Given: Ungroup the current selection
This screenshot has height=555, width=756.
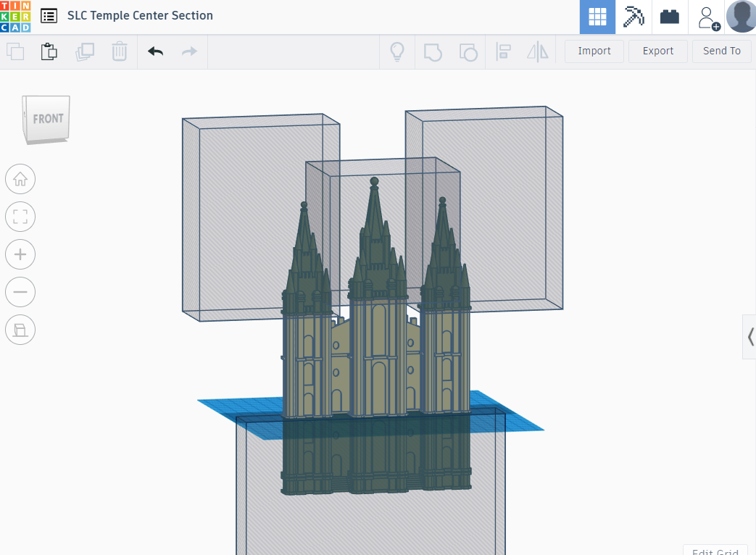Looking at the screenshot, I should (x=468, y=51).
